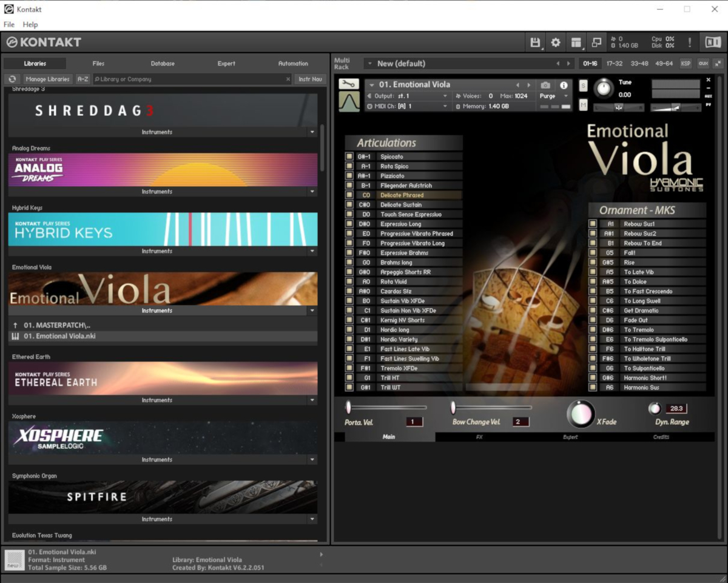Click the new file icon in info pane
This screenshot has width=728, height=583.
(15, 560)
